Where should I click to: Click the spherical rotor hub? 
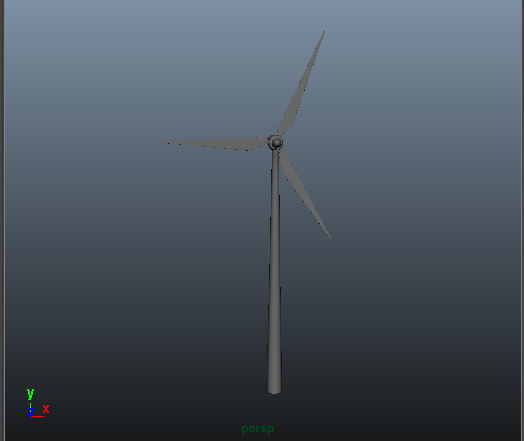click(276, 143)
